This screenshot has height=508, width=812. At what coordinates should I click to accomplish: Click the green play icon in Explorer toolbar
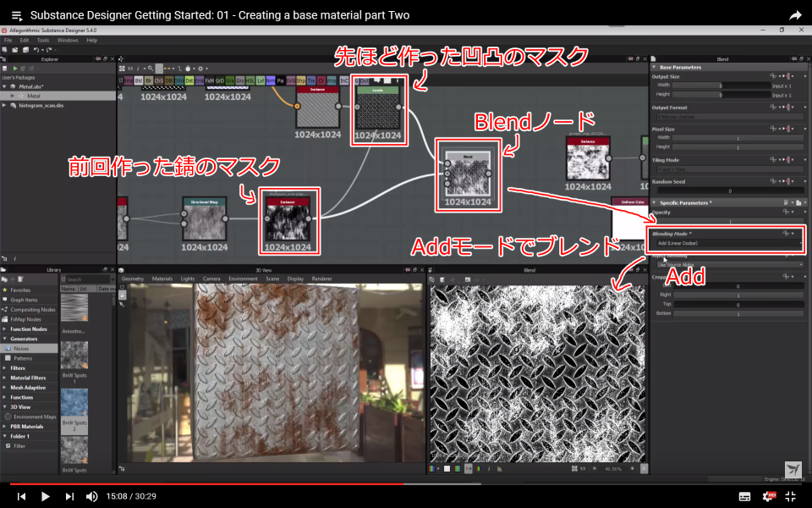click(15, 69)
